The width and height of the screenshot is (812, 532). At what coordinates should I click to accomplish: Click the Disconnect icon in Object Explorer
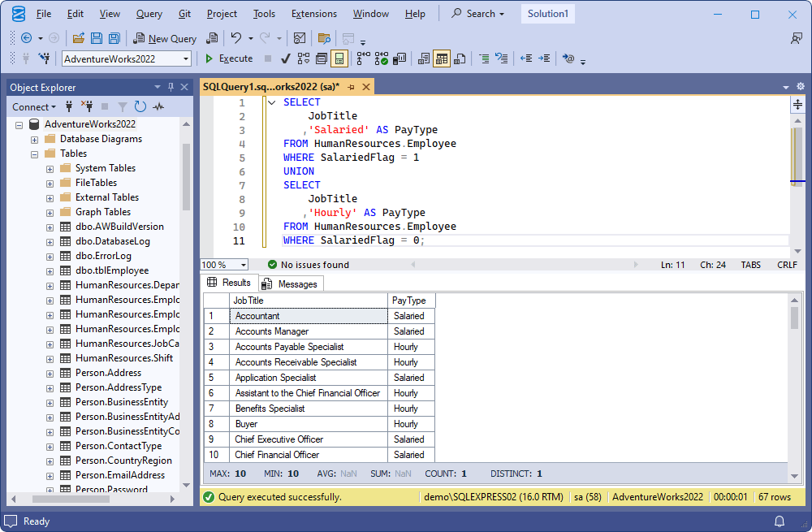click(x=87, y=106)
